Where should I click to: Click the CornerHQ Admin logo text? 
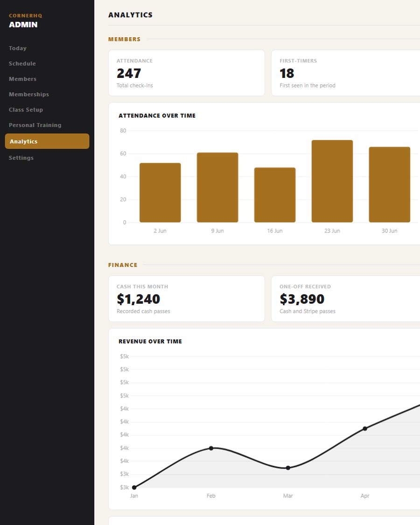tap(25, 21)
